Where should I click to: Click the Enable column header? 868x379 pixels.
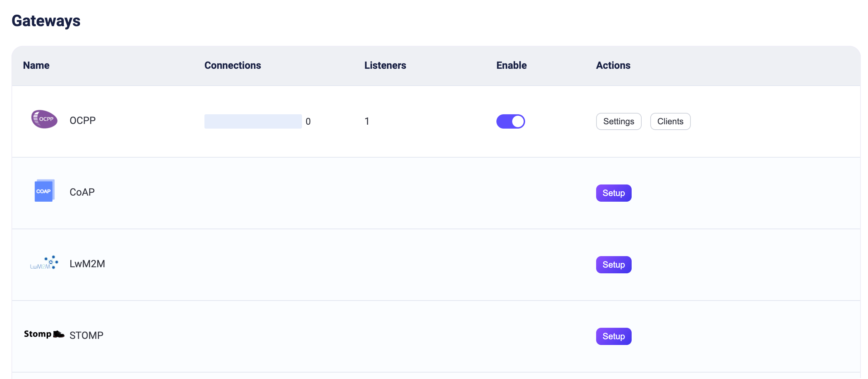(x=511, y=66)
